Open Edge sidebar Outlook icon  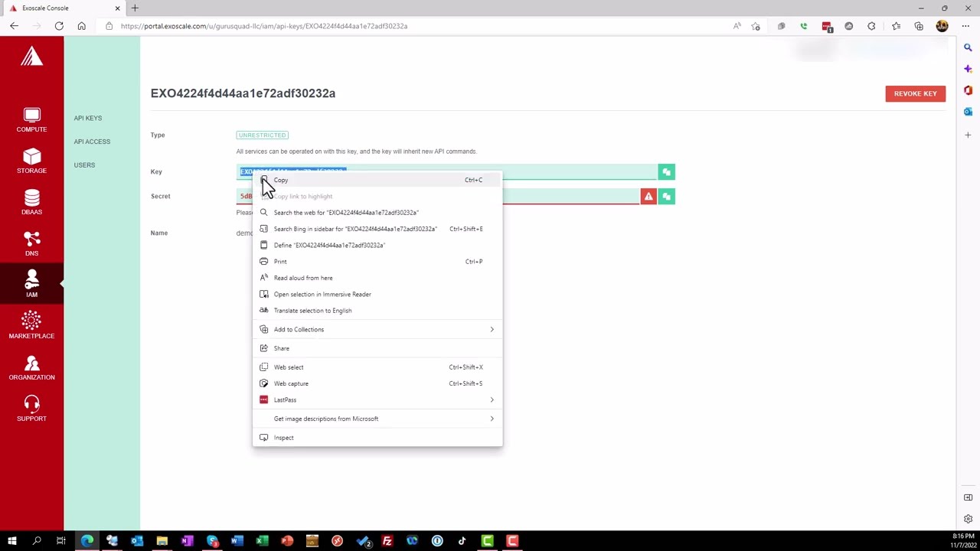coord(968,112)
